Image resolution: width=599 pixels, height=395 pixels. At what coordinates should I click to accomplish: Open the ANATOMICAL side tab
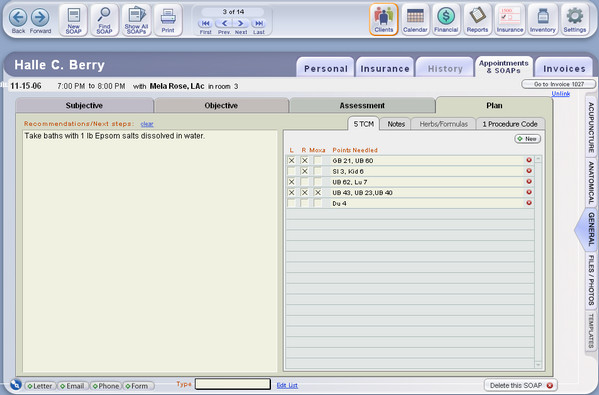[591, 183]
